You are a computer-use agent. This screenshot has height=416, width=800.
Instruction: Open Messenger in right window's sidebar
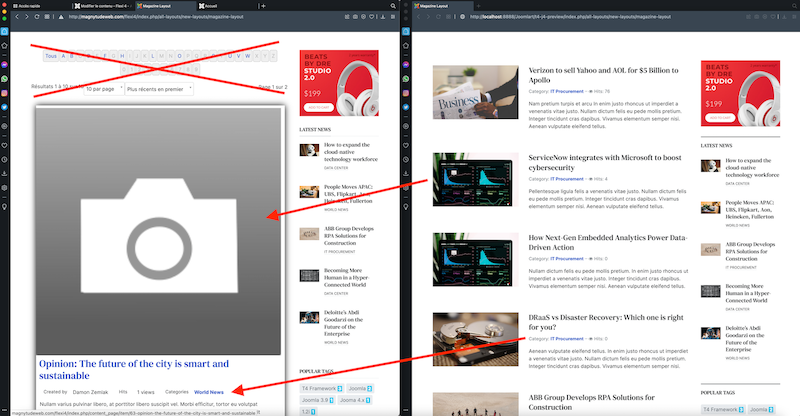click(406, 65)
